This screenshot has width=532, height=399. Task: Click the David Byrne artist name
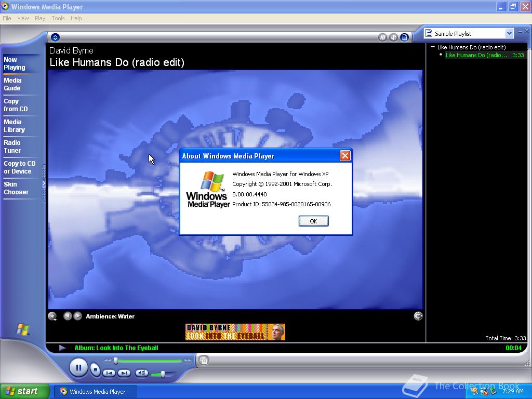click(71, 50)
